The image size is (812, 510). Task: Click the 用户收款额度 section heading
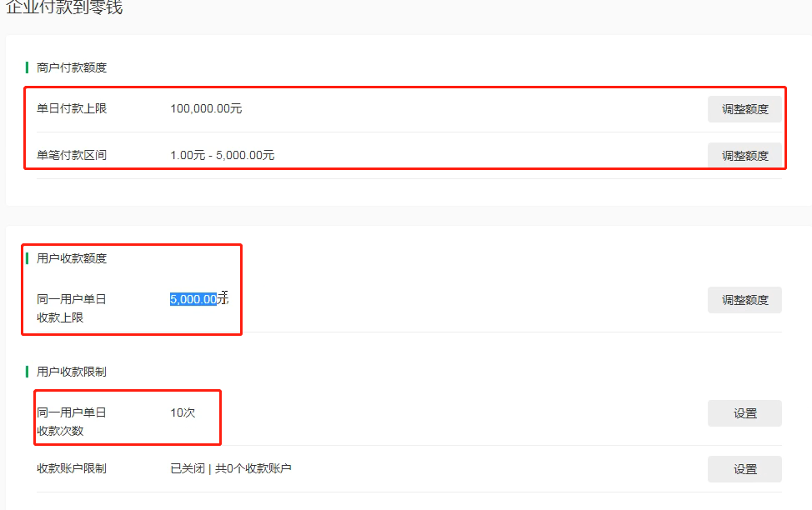(72, 258)
